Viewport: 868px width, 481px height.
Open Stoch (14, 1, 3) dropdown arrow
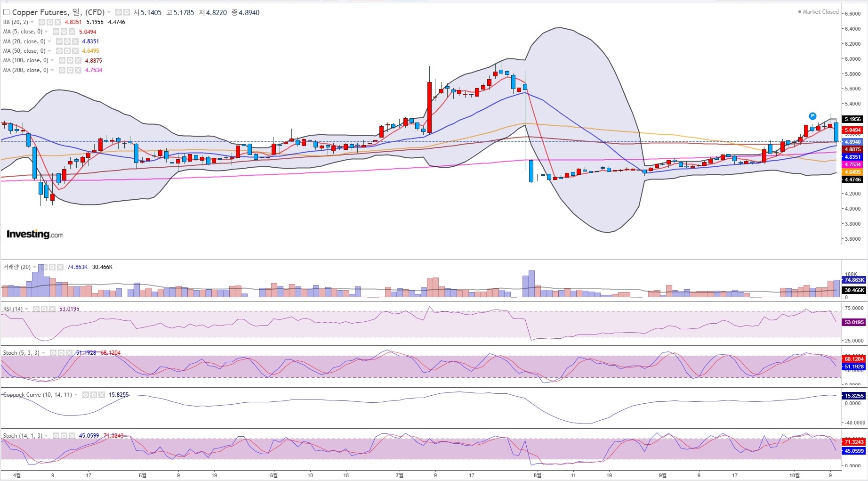46,436
